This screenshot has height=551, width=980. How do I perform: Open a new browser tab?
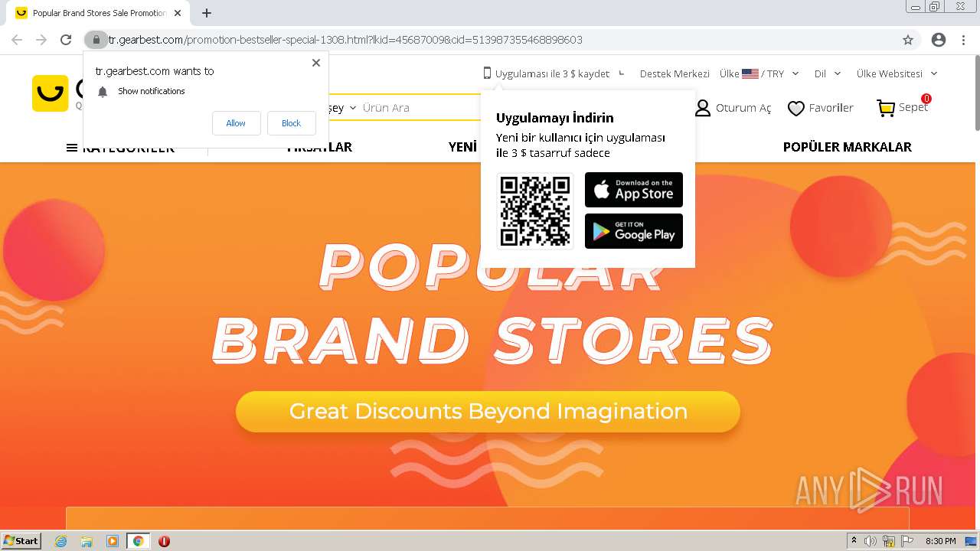point(207,13)
